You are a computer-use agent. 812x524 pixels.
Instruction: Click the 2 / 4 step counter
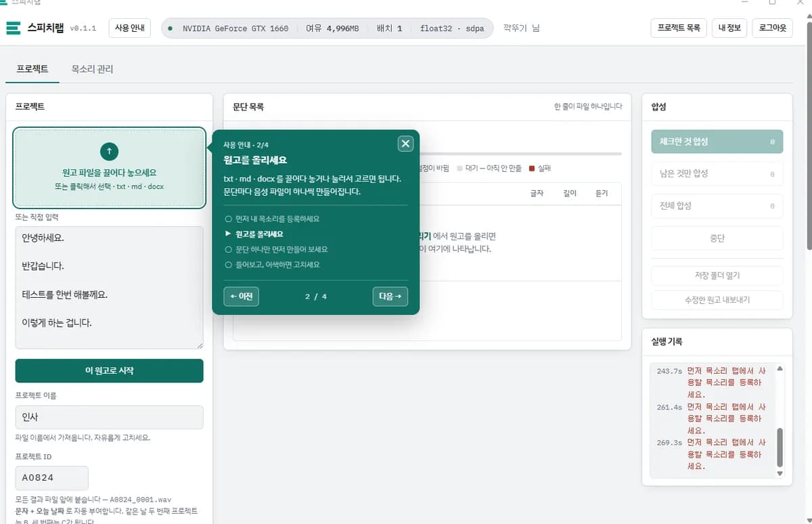(316, 297)
